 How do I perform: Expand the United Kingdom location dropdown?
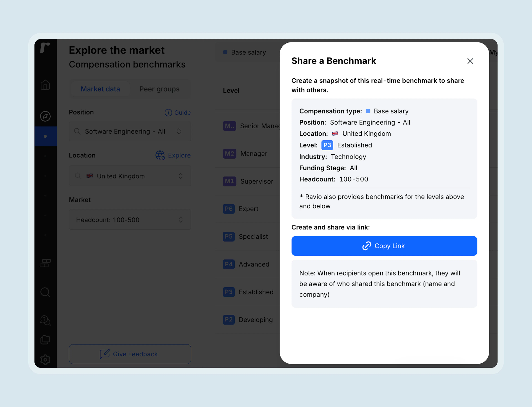coord(130,176)
